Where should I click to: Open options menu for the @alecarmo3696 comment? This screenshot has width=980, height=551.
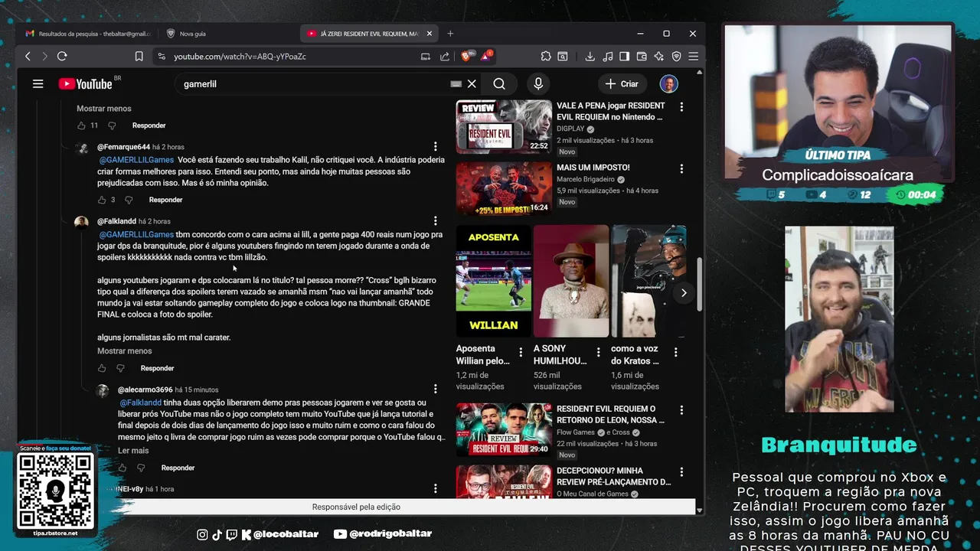click(436, 390)
